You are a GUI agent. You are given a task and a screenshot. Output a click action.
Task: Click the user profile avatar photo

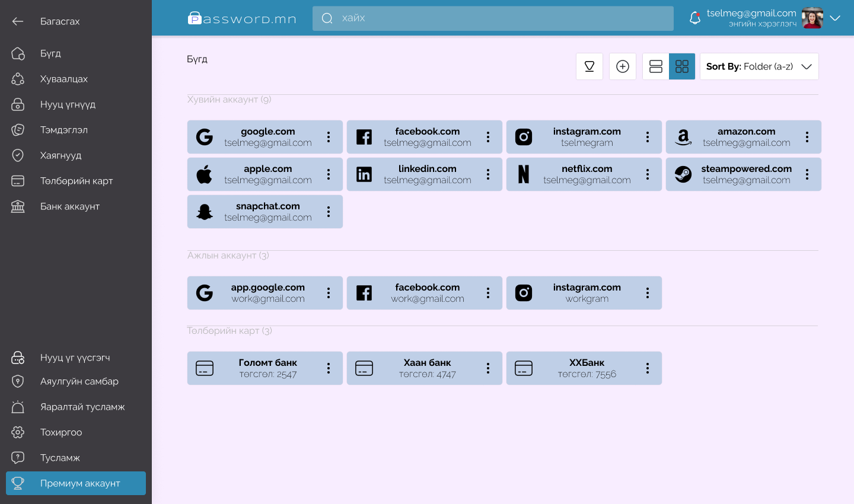812,18
